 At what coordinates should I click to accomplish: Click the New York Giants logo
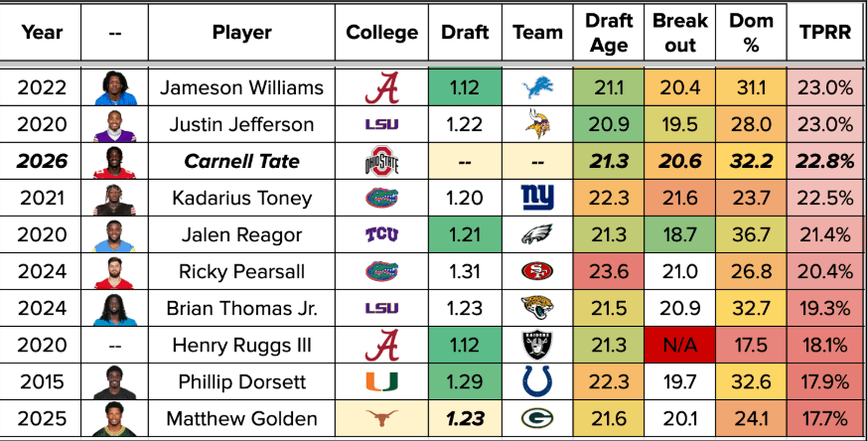point(537,198)
